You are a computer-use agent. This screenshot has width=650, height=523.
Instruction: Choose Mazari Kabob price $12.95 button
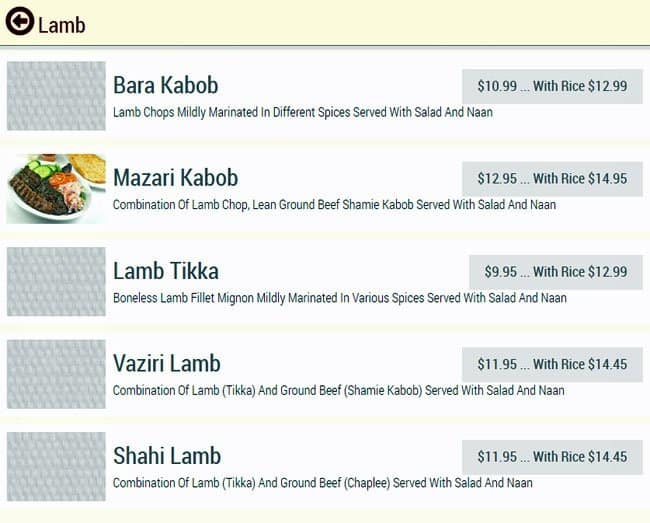click(552, 179)
